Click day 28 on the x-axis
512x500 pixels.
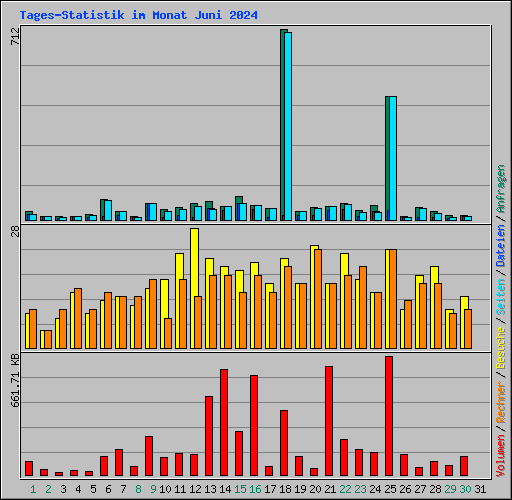435,489
